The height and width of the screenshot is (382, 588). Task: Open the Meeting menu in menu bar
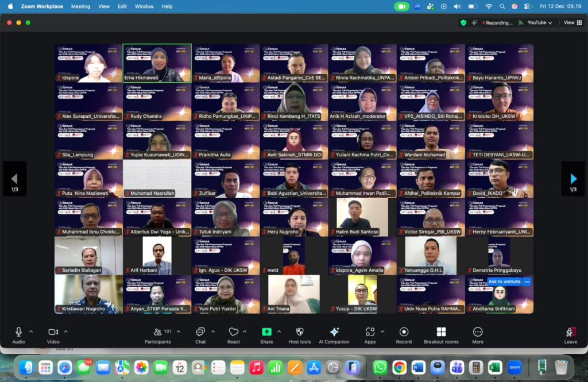(80, 6)
